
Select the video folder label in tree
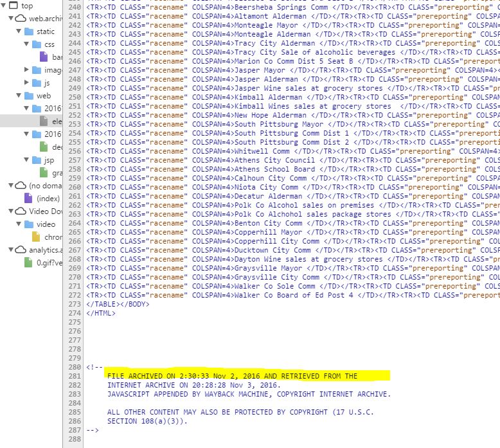pos(46,224)
